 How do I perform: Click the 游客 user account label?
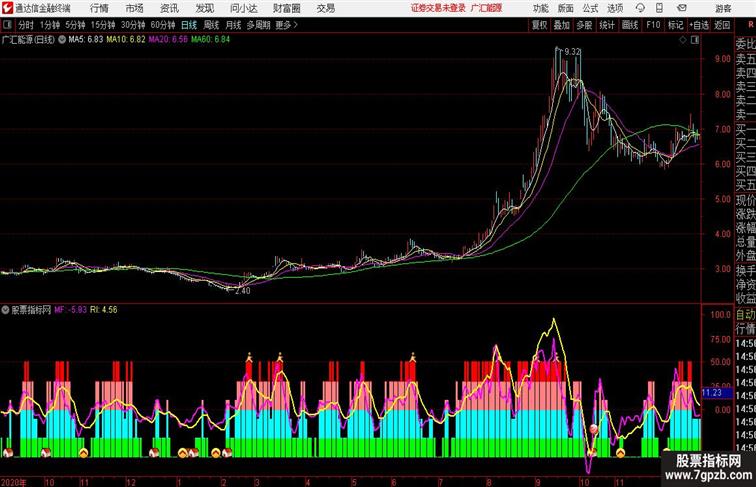click(x=723, y=8)
